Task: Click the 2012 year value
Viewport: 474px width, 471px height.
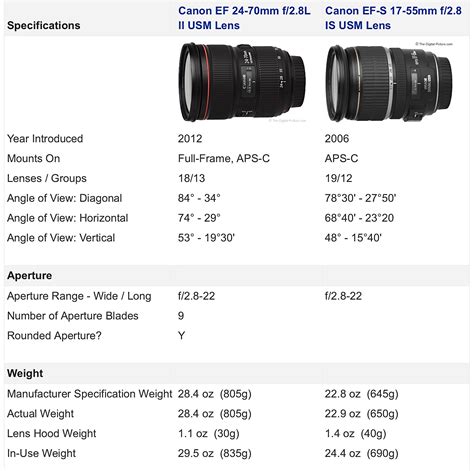Action: coord(190,139)
